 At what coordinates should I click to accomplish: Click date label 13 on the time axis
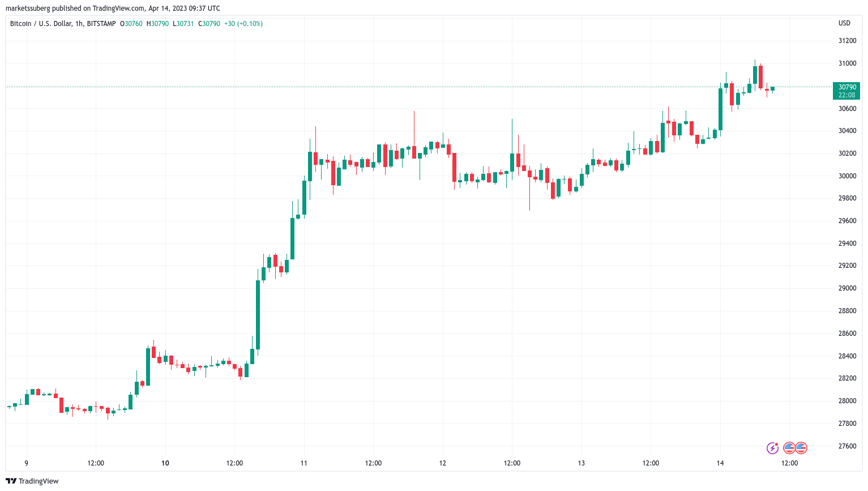pyautogui.click(x=581, y=463)
